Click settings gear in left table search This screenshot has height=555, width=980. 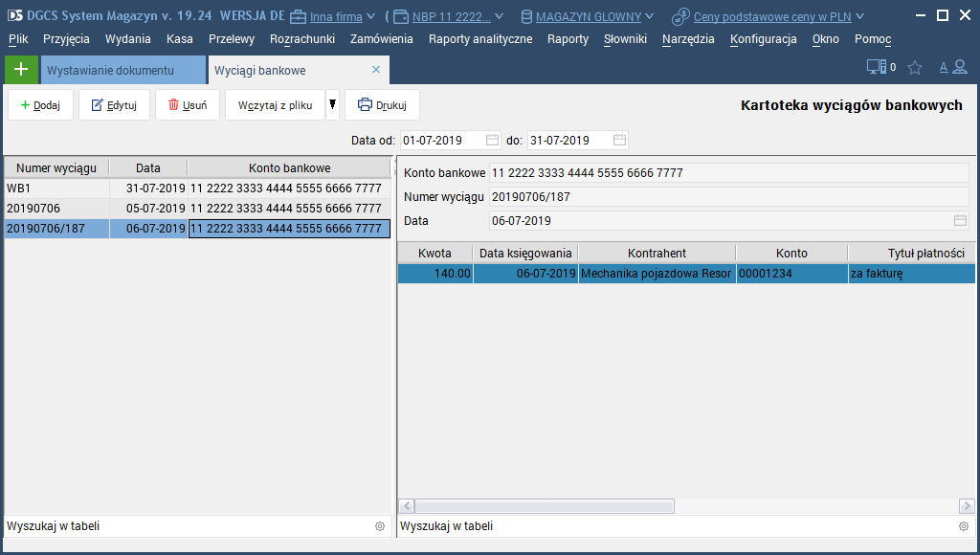click(380, 526)
